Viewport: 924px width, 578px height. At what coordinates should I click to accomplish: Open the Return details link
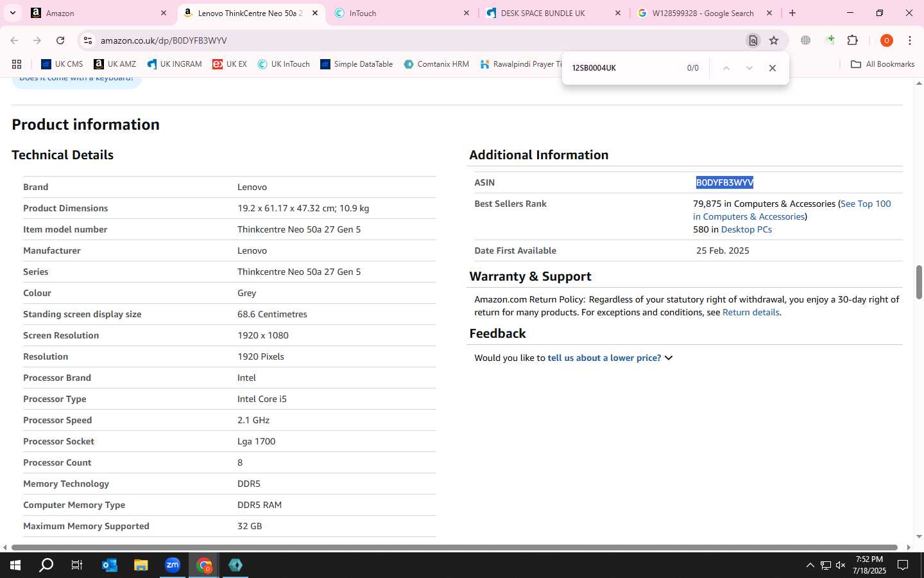[751, 312]
